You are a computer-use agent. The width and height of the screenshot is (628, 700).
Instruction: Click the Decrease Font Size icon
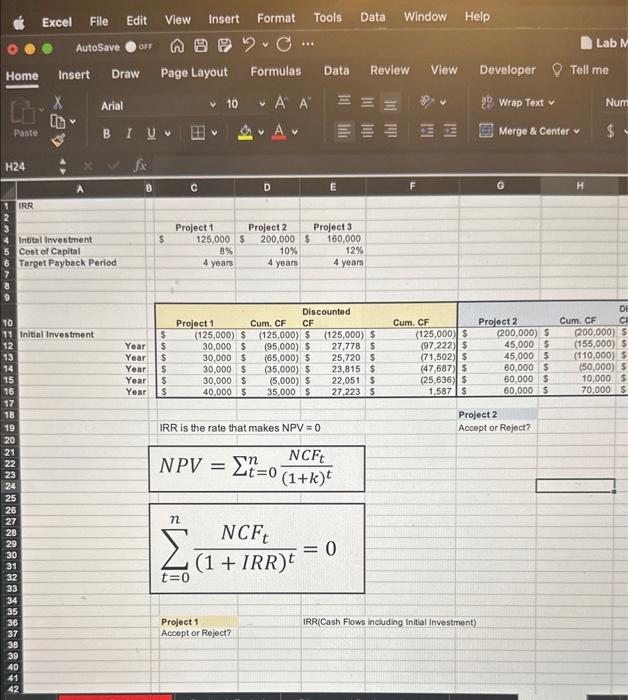point(304,103)
